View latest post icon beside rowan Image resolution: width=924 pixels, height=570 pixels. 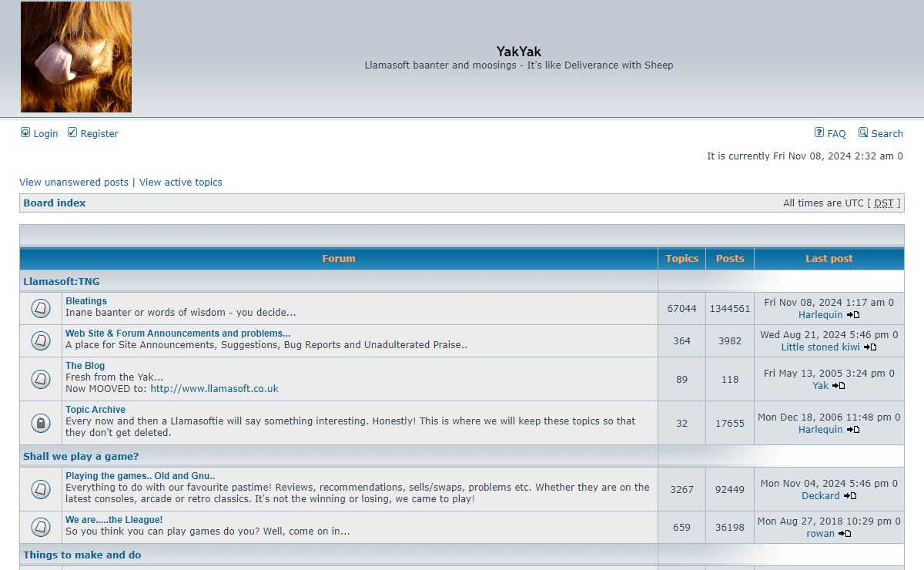click(845, 534)
